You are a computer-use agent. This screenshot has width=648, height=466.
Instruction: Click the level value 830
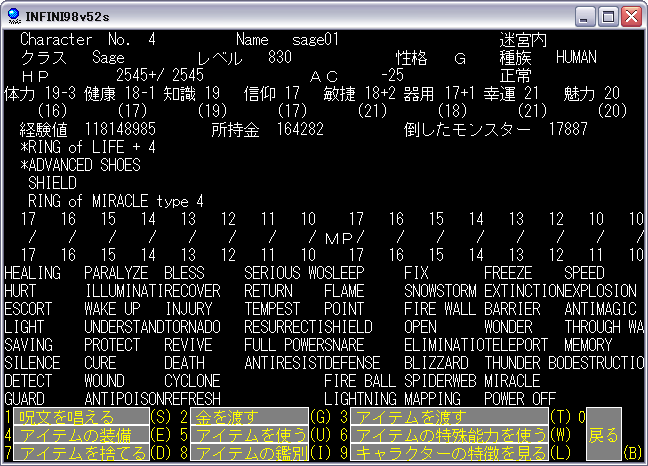point(280,57)
